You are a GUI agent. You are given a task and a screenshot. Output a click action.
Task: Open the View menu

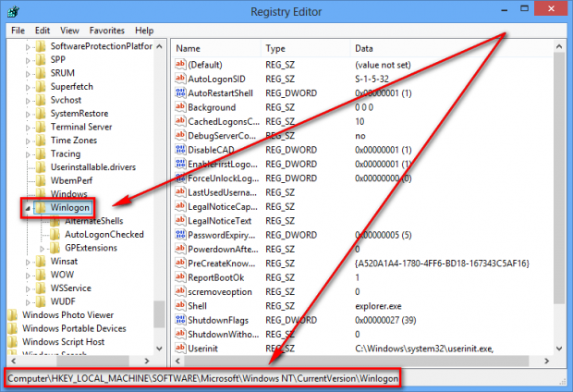pos(69,31)
